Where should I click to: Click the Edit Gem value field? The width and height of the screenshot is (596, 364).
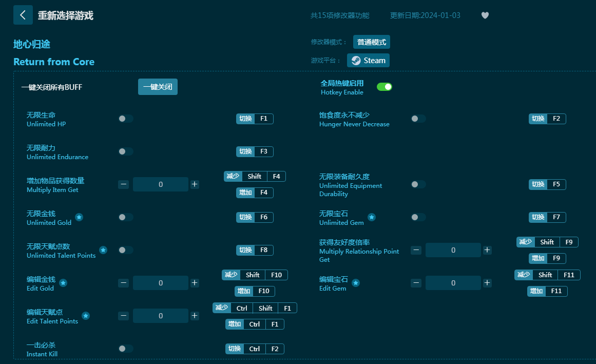pos(453,283)
